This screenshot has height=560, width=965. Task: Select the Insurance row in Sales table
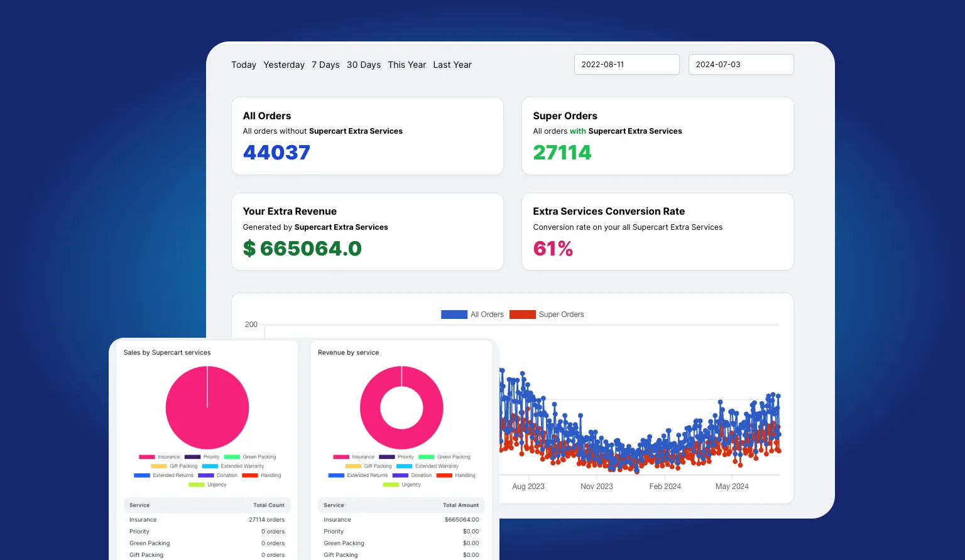point(207,520)
